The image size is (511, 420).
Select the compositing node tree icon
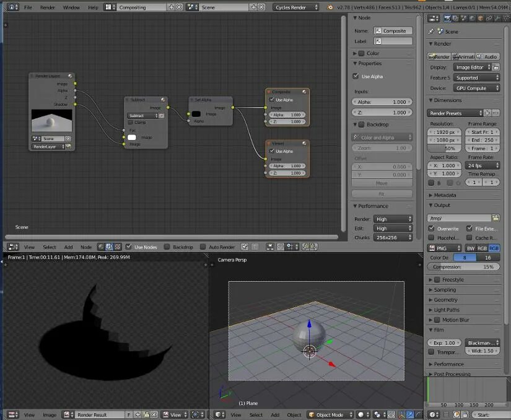(x=109, y=247)
